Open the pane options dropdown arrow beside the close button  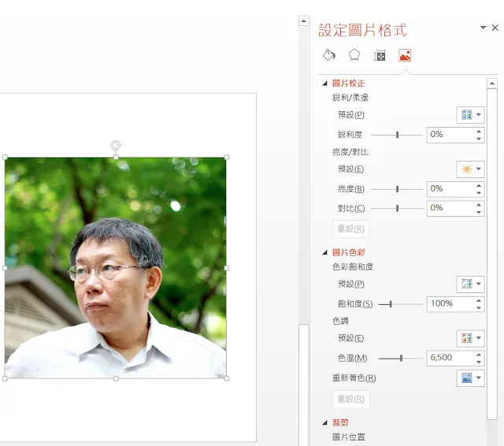pyautogui.click(x=483, y=28)
